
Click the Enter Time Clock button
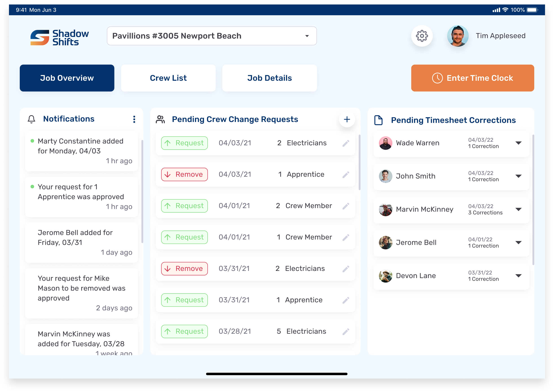point(473,78)
